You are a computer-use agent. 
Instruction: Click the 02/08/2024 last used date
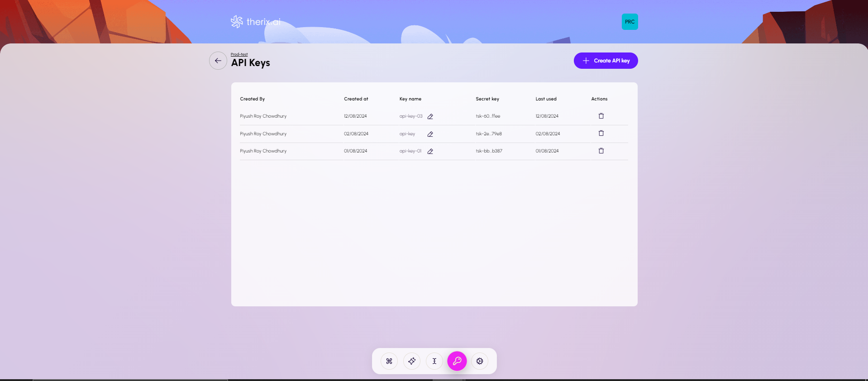(548, 134)
